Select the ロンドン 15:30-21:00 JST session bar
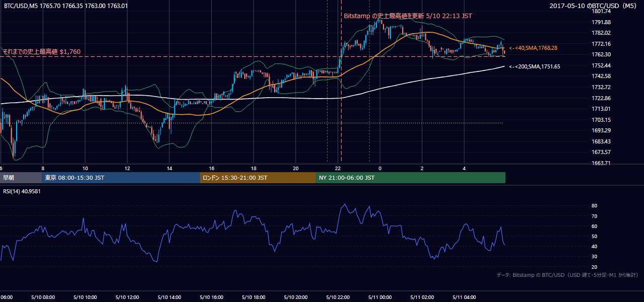Viewport: 644px width, 302px height. click(x=258, y=178)
